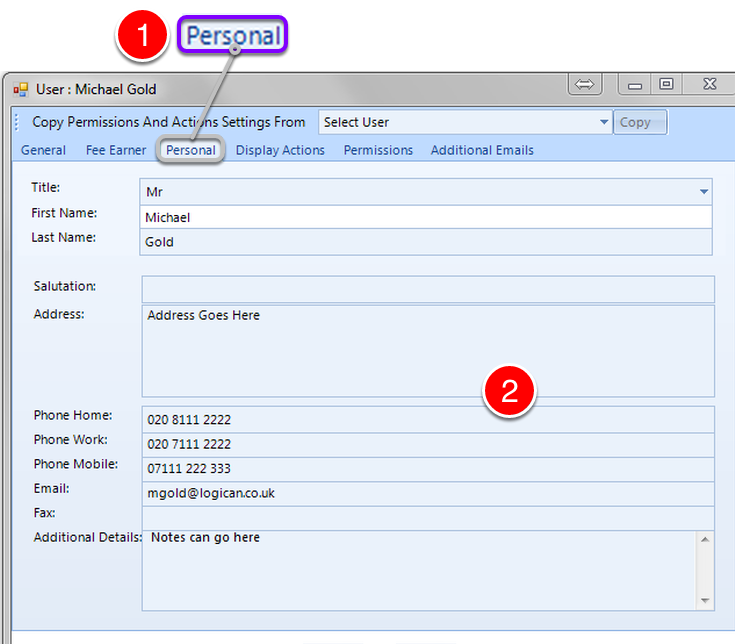Switch to the General tab
The image size is (735, 644).
point(43,150)
